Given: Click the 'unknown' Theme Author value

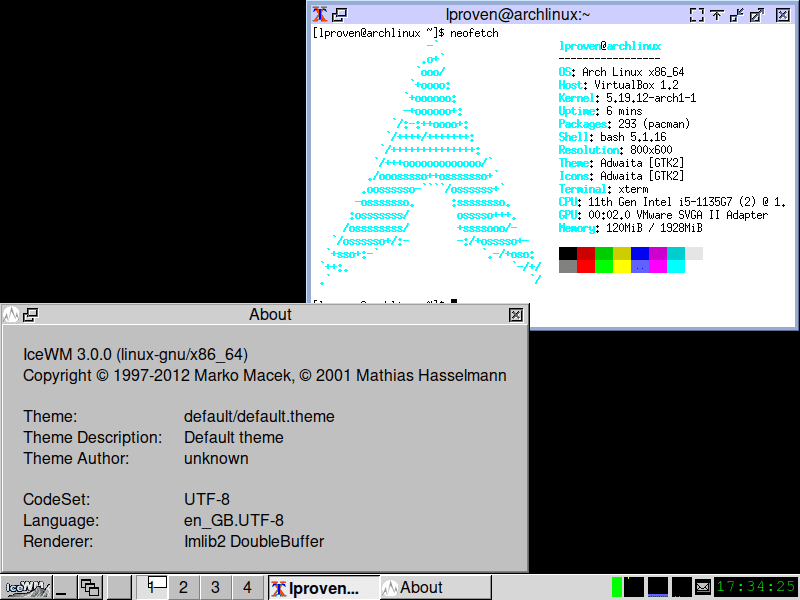Looking at the screenshot, I should click(216, 458).
